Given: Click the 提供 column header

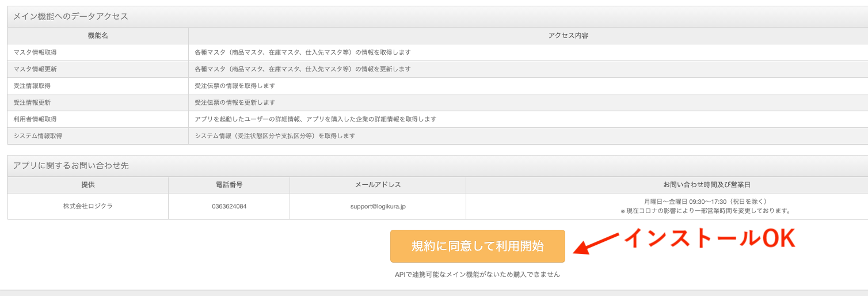Looking at the screenshot, I should (87, 185).
